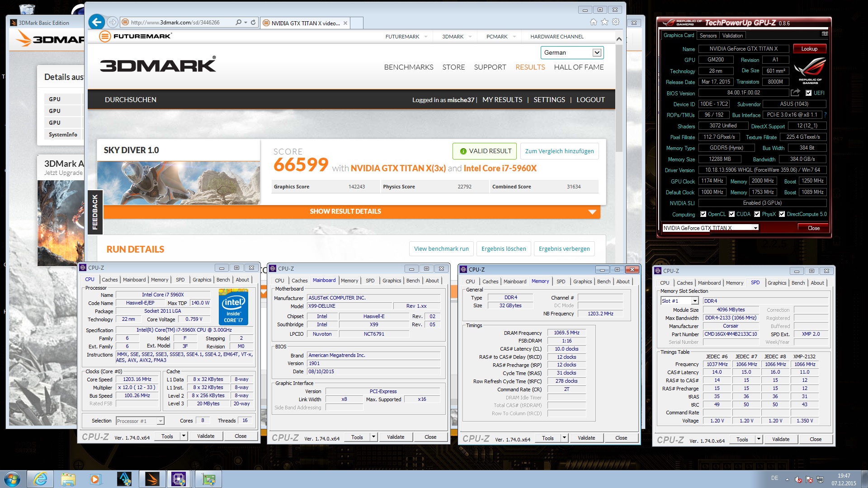The image size is (868, 488).
Task: Open Internet Explorer from the taskbar
Action: pyautogui.click(x=40, y=479)
